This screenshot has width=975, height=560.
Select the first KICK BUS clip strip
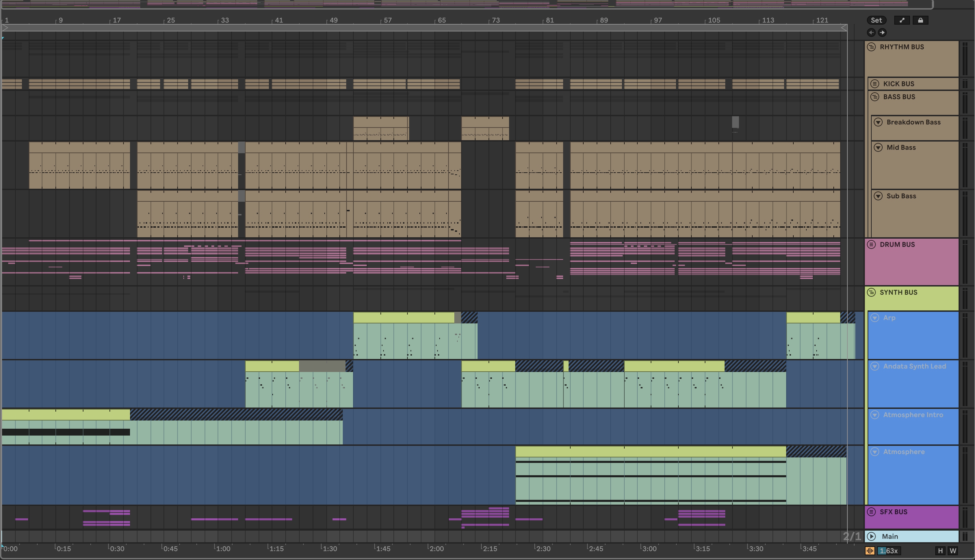pos(12,84)
